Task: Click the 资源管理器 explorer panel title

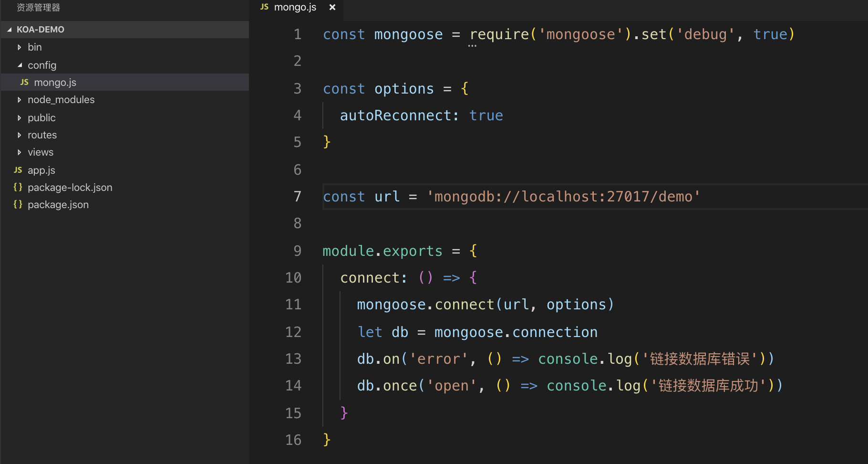Action: (38, 8)
